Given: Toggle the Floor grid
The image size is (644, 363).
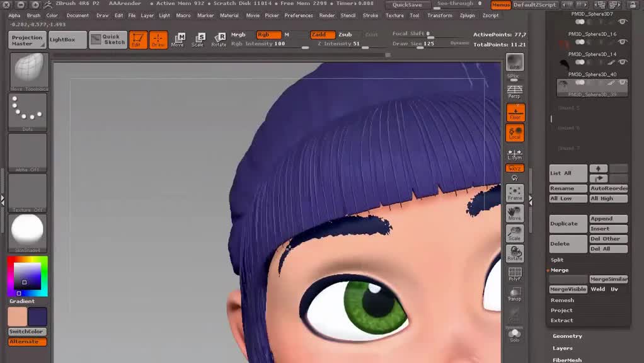Looking at the screenshot, I should point(515,113).
